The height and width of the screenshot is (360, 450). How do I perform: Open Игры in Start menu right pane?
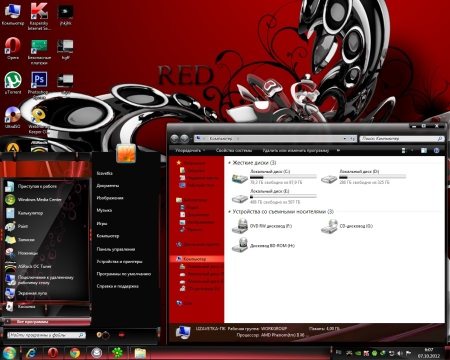click(x=102, y=223)
